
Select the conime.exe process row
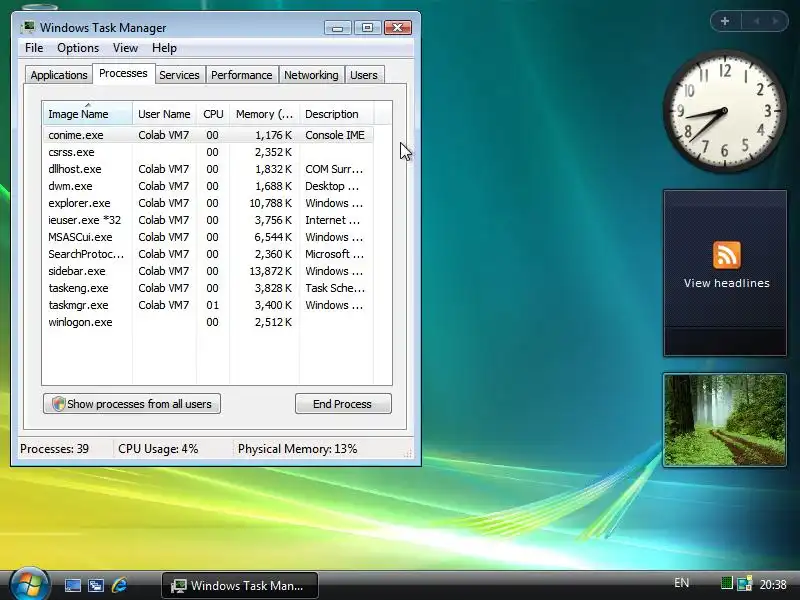pos(208,135)
